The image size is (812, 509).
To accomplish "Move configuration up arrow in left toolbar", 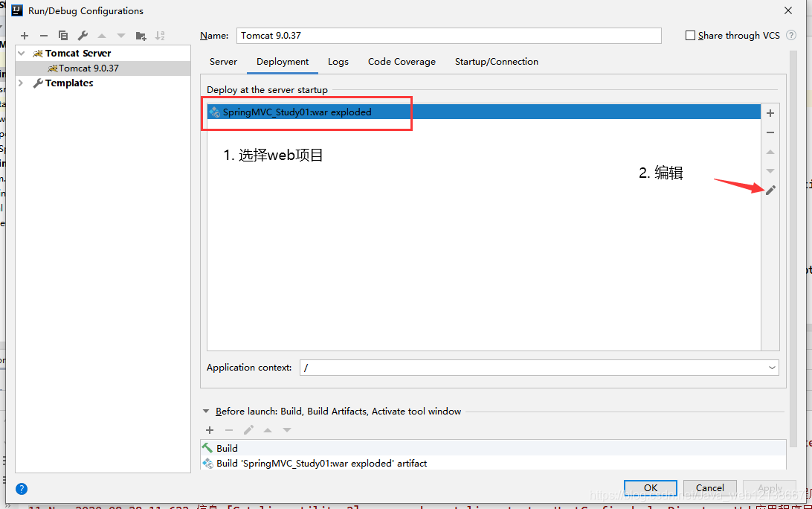I will [x=102, y=36].
